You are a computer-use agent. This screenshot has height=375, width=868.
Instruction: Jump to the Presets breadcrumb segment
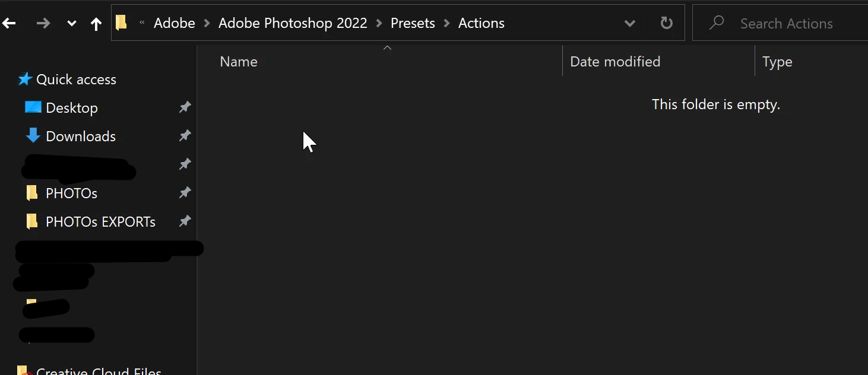click(413, 23)
